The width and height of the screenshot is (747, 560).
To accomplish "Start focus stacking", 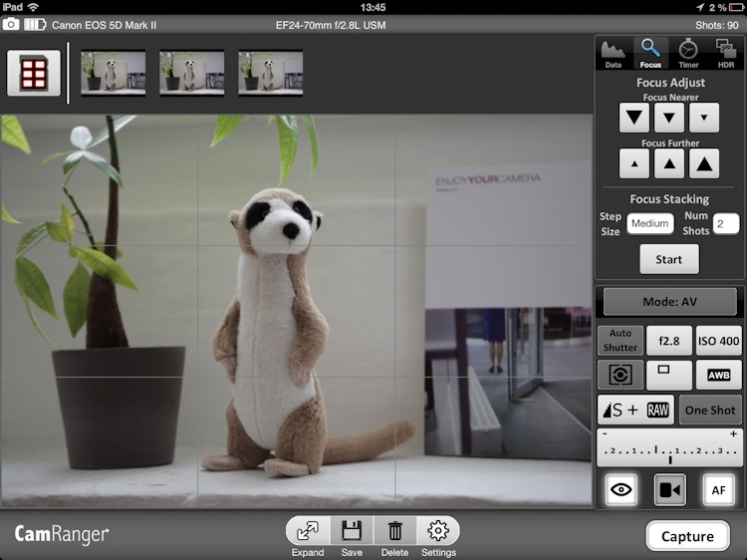I will click(669, 259).
